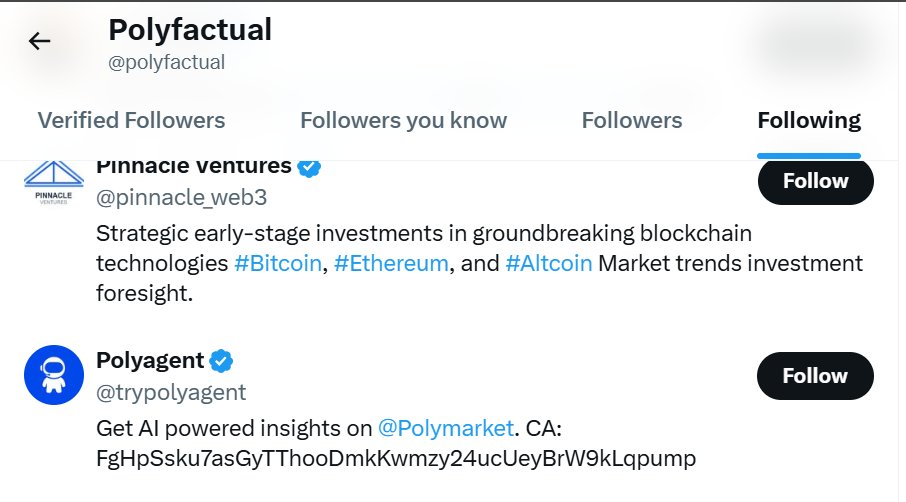Click the @pinnacle_web3 handle
906x502 pixels.
(181, 198)
